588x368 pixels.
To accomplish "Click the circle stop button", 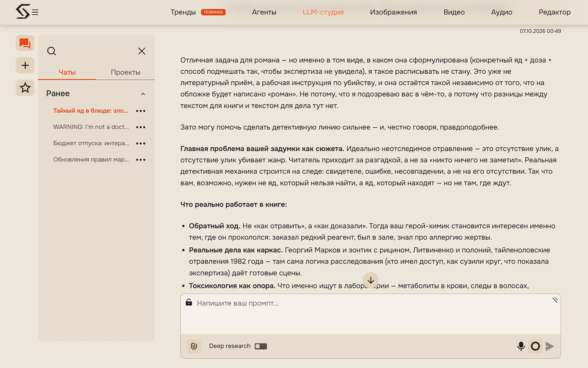I will (x=535, y=346).
